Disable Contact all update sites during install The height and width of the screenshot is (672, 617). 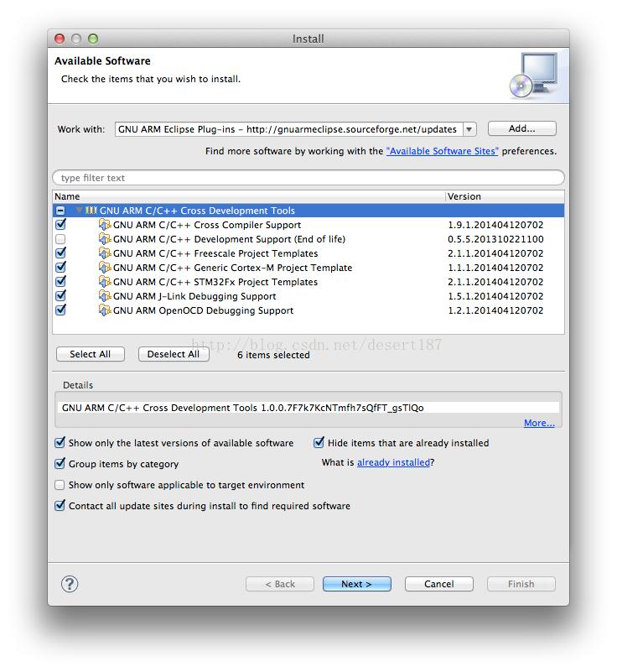coord(60,505)
